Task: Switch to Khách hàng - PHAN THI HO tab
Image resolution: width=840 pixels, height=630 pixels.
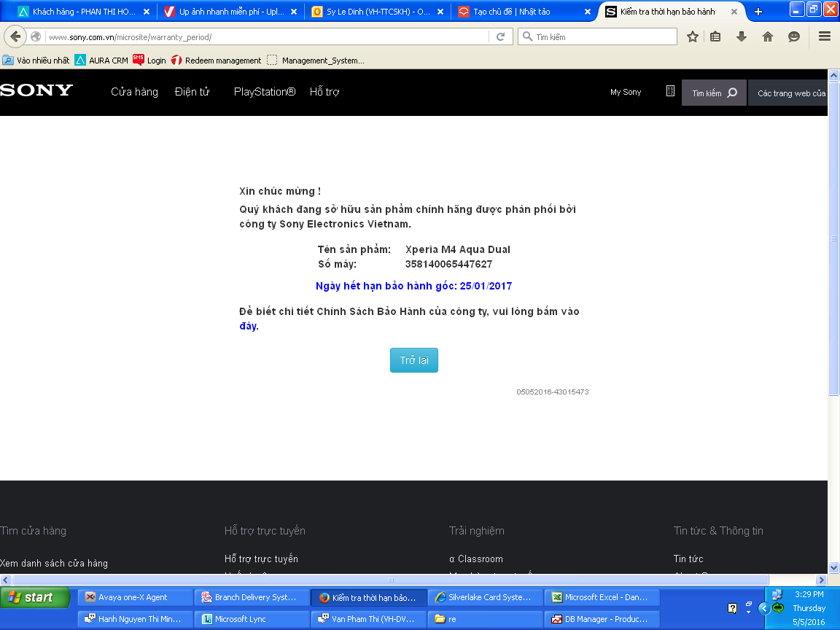Action: (x=83, y=12)
